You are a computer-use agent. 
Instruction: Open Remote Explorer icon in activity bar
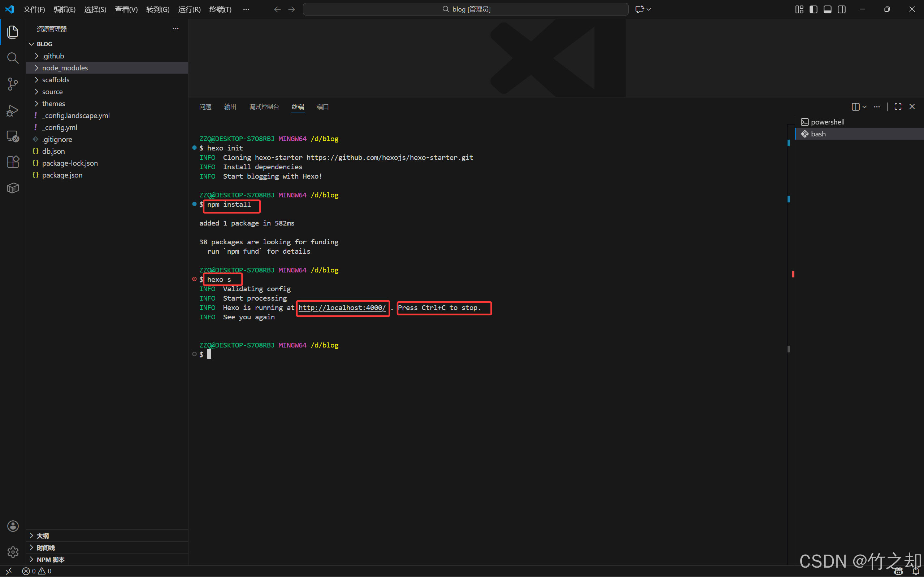click(x=13, y=136)
